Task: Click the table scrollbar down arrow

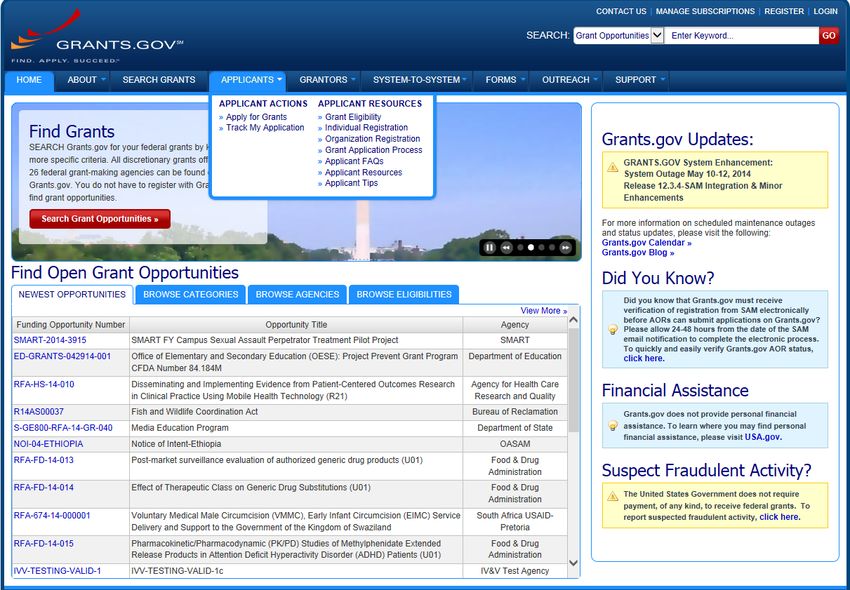Action: (x=573, y=563)
